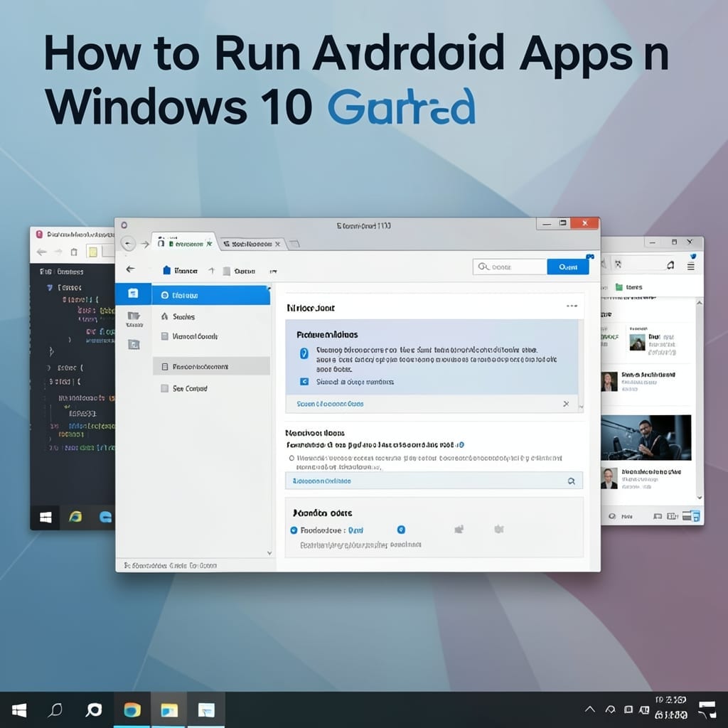Click the blue folder icon in center toolbar
The image size is (728, 728).
coord(166,270)
